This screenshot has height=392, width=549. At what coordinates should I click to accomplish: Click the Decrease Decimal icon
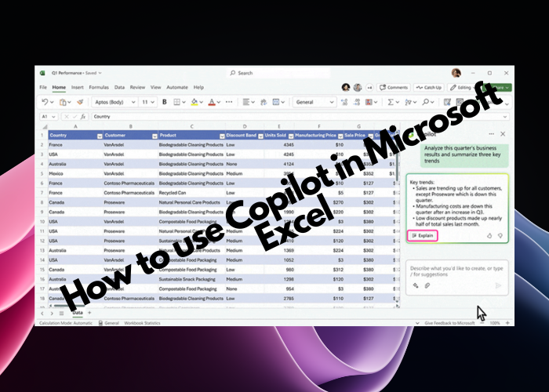(x=356, y=102)
